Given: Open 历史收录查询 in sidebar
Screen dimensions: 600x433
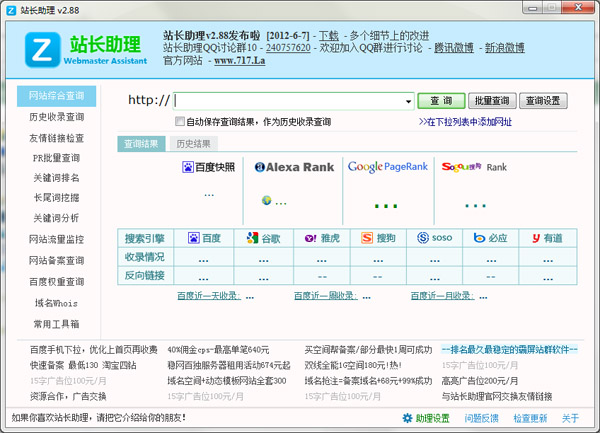Looking at the screenshot, I should [x=57, y=117].
